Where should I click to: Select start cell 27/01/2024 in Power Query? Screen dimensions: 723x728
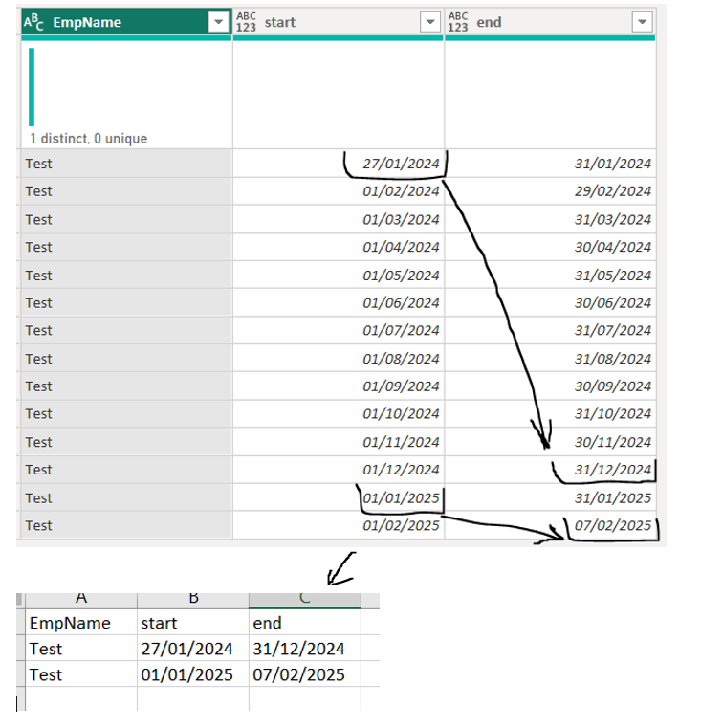tap(339, 164)
